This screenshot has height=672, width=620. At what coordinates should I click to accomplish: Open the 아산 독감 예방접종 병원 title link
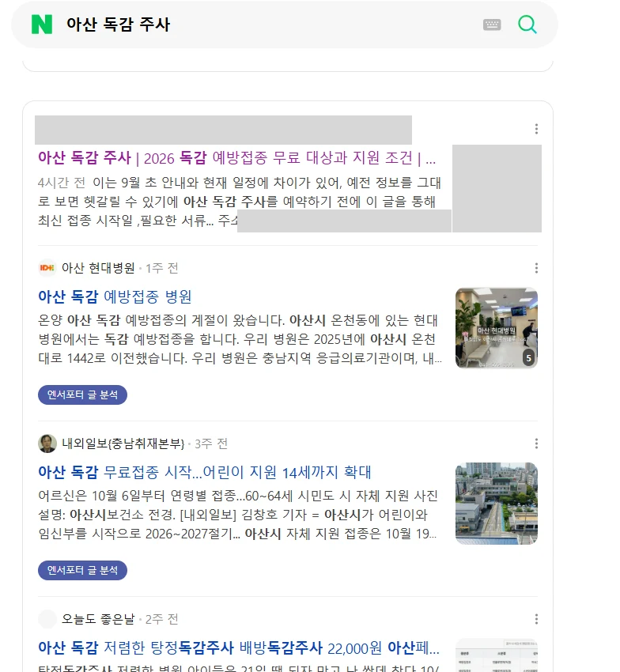(115, 296)
